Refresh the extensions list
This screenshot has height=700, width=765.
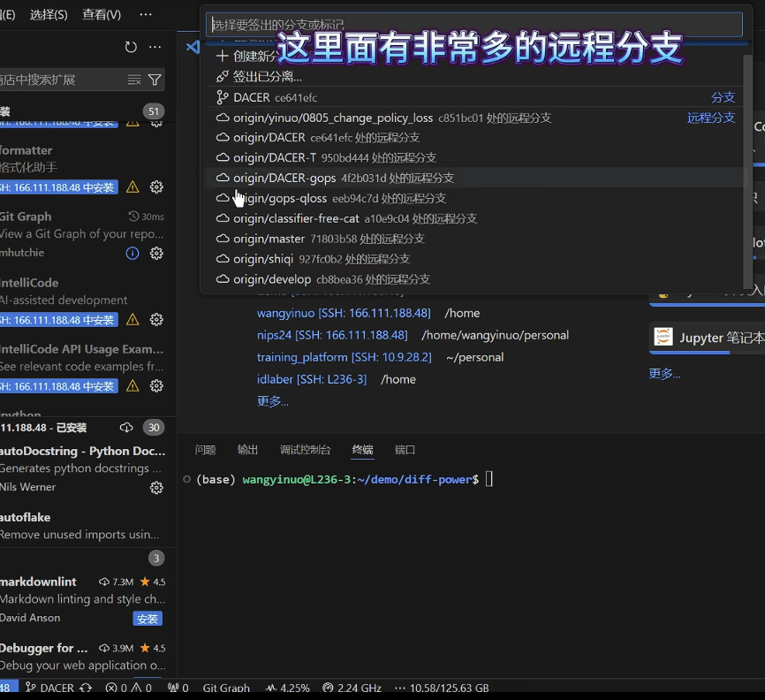click(131, 49)
